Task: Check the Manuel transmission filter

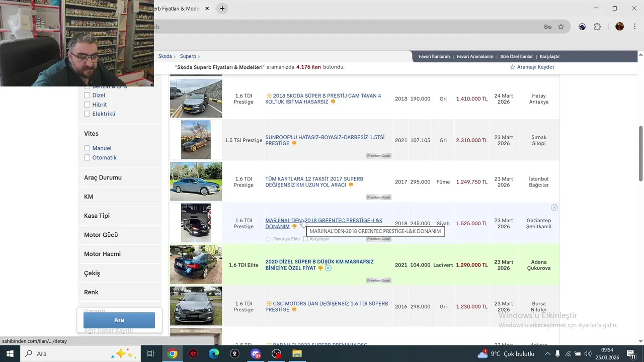Action: pyautogui.click(x=87, y=148)
